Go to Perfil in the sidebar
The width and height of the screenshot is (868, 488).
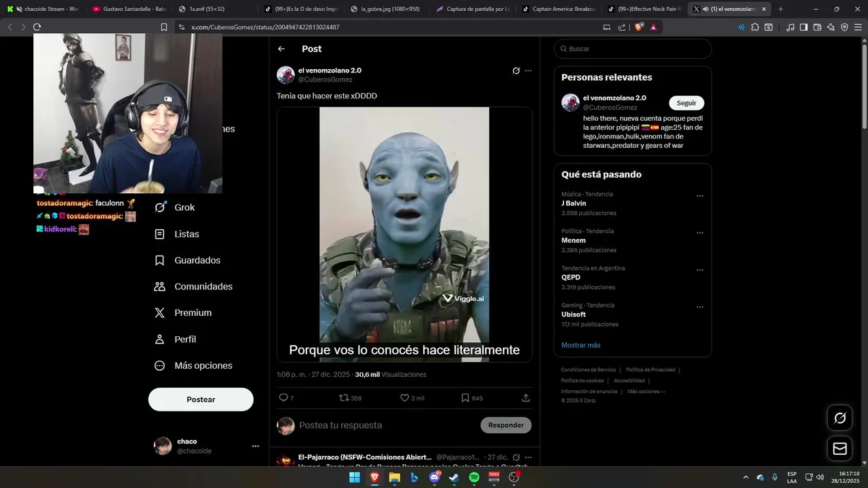pos(175,339)
